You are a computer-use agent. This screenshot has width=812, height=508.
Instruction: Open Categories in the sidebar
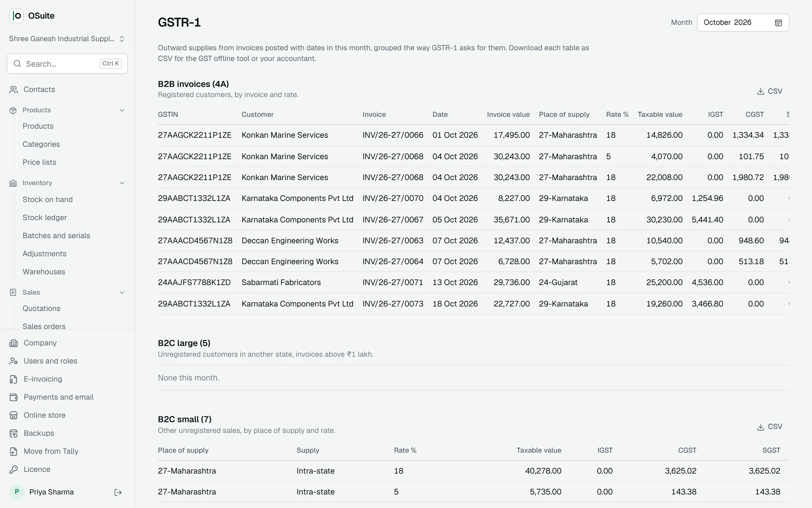point(41,144)
